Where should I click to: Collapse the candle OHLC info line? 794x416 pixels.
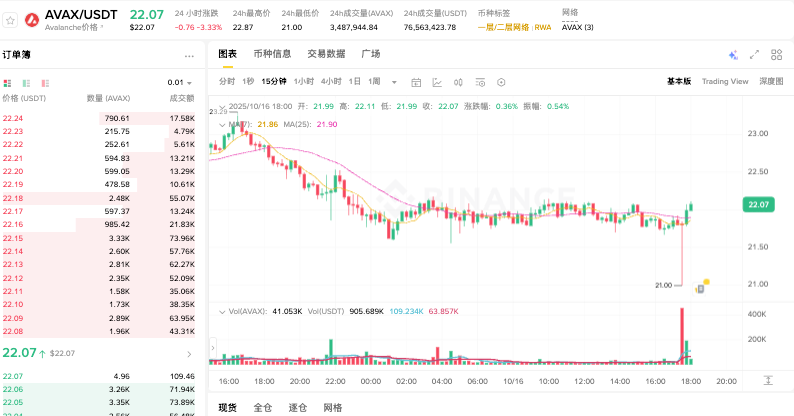click(222, 107)
